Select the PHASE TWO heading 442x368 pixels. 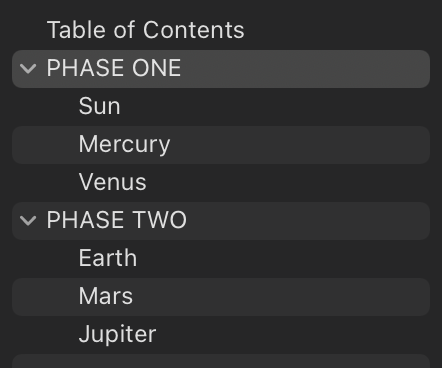click(221, 221)
